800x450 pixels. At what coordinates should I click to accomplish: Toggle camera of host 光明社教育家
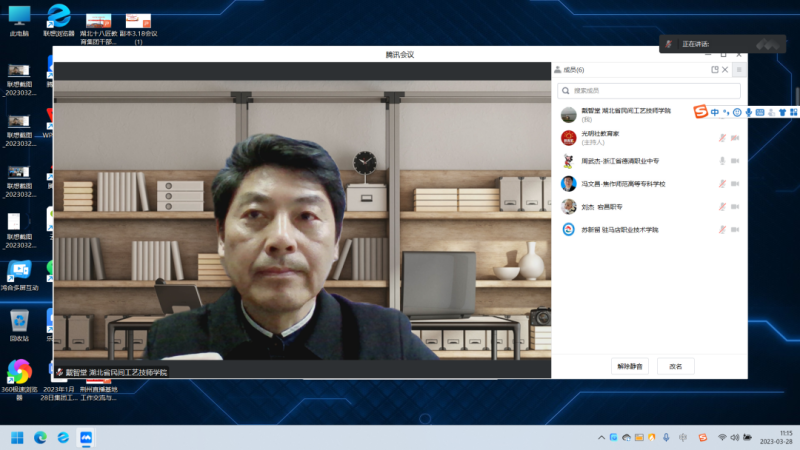pos(735,138)
